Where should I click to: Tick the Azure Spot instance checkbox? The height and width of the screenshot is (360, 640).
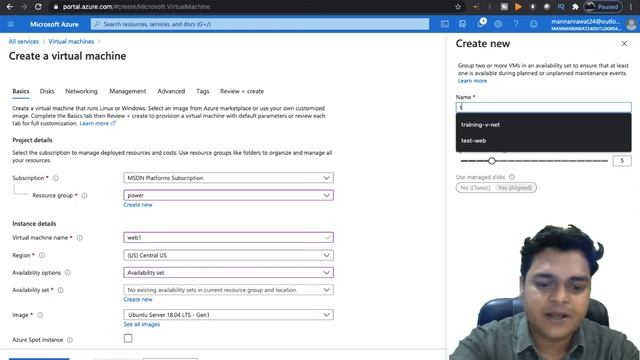coord(128,338)
